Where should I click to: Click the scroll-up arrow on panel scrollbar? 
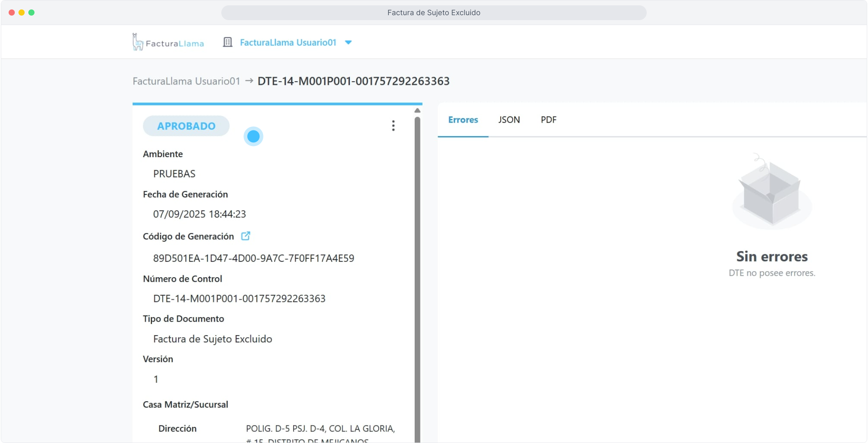click(417, 110)
